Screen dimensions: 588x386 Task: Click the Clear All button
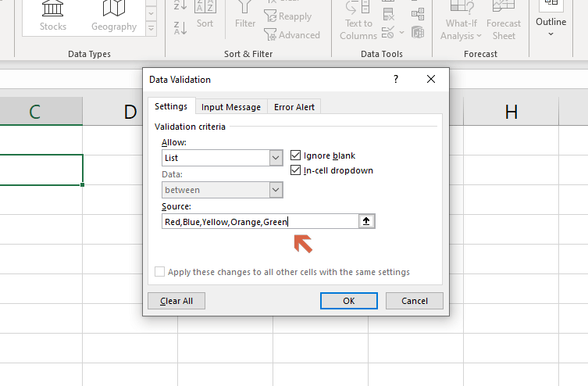pyautogui.click(x=176, y=301)
